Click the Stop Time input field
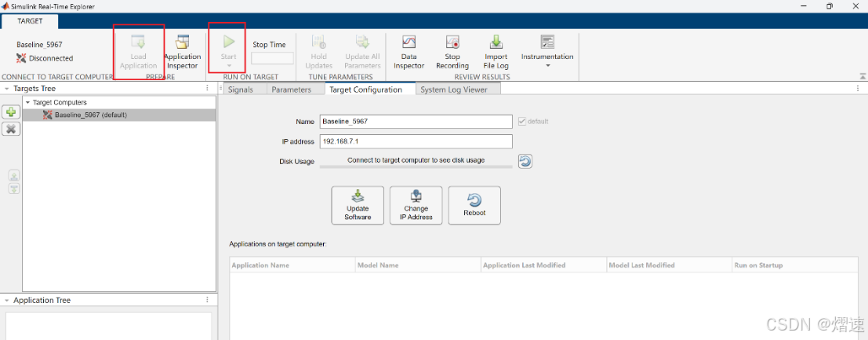 click(x=272, y=57)
